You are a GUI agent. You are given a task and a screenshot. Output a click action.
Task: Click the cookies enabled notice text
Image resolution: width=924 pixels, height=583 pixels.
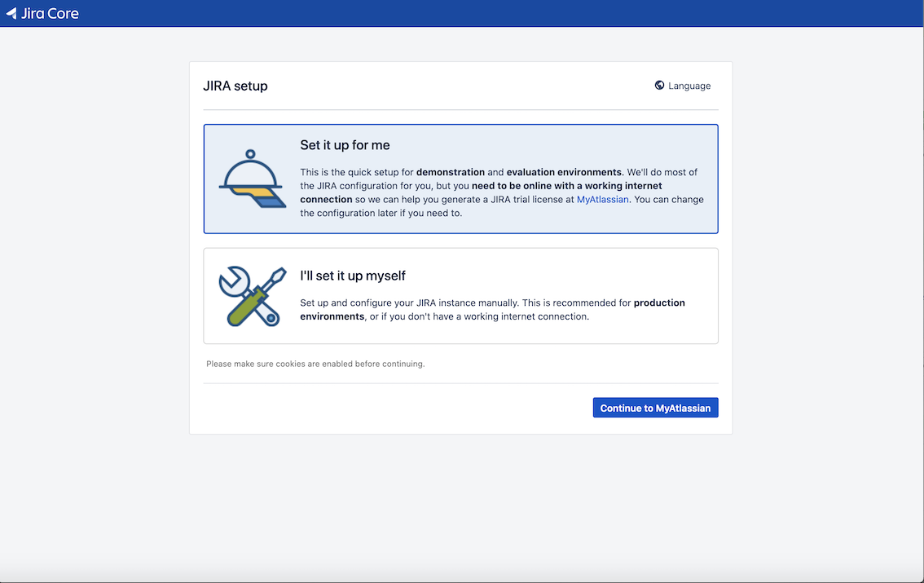[x=315, y=364]
